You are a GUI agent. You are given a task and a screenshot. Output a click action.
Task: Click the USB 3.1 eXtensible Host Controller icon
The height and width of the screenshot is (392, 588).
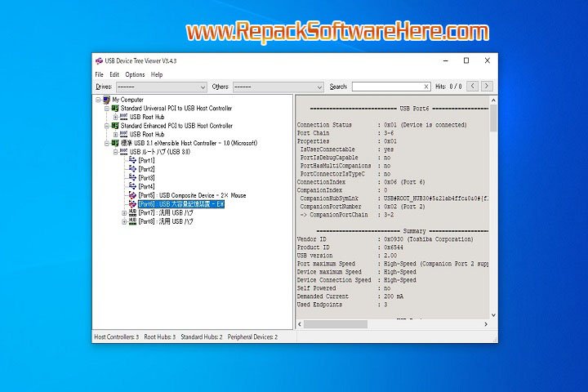tap(115, 143)
